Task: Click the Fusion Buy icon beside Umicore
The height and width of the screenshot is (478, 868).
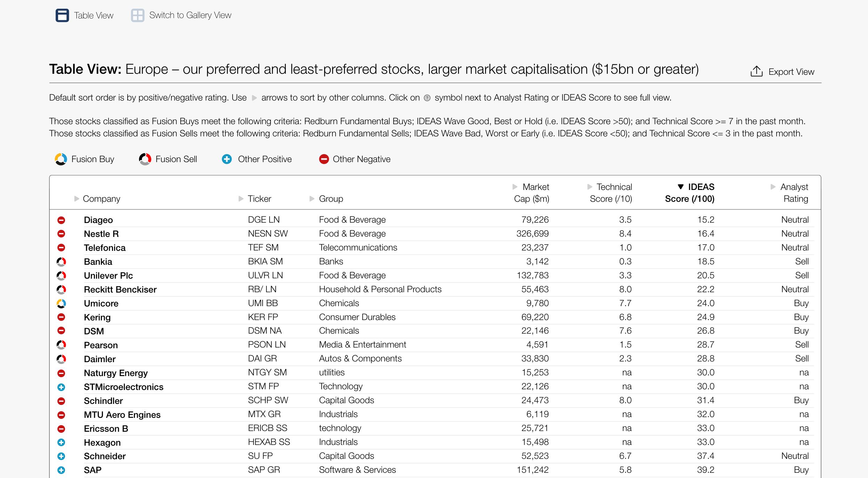Action: click(61, 303)
